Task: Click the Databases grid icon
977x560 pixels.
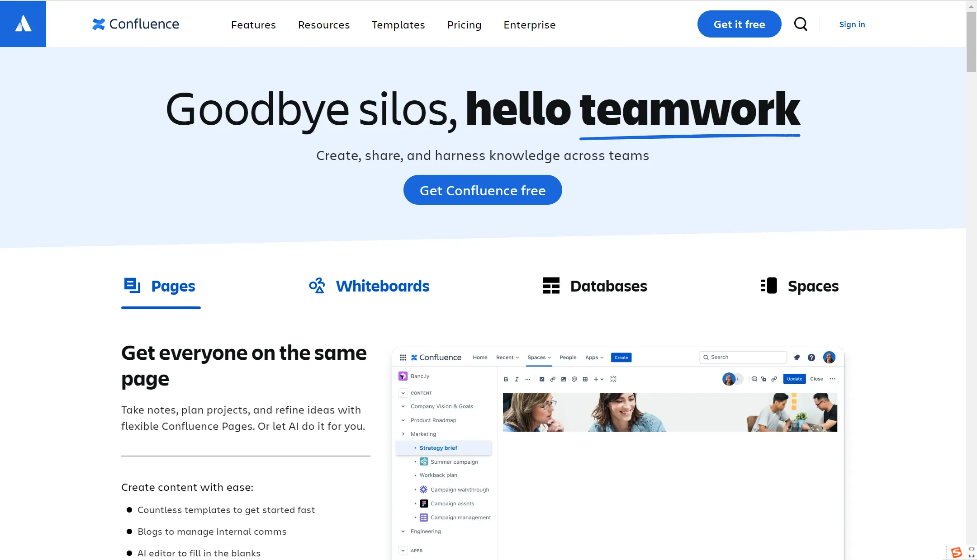Action: 551,286
